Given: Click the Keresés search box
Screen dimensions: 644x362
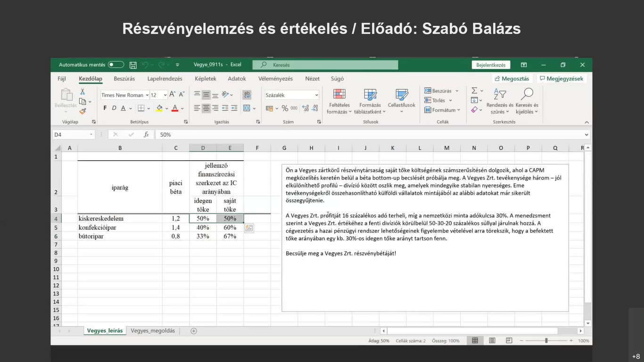Looking at the screenshot, I should coord(325,65).
